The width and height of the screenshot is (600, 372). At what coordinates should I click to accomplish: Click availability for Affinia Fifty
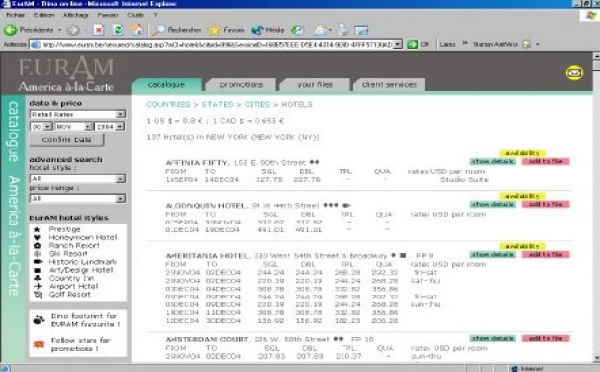(522, 153)
